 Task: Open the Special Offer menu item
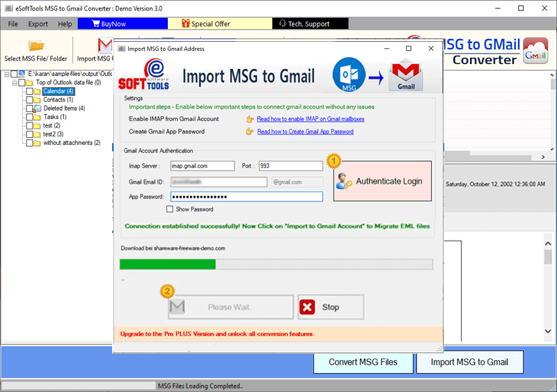point(220,24)
